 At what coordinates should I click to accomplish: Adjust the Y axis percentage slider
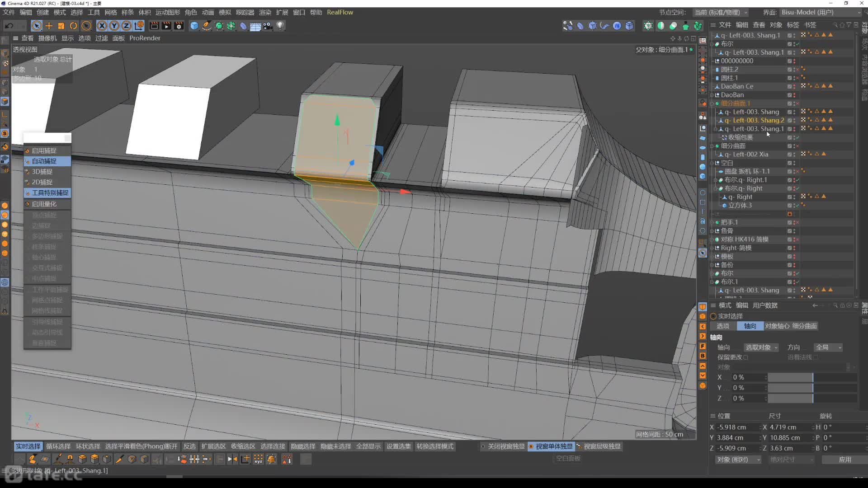coord(812,388)
